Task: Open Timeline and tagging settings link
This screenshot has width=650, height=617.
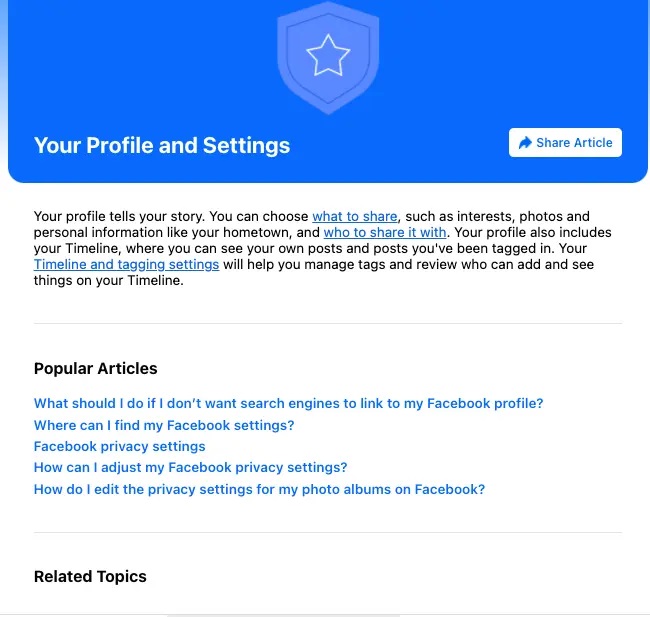Action: click(x=126, y=265)
